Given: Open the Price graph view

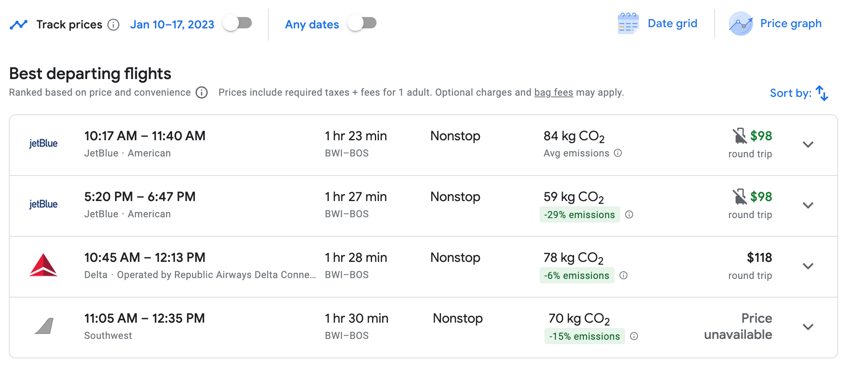Looking at the screenshot, I should click(790, 24).
